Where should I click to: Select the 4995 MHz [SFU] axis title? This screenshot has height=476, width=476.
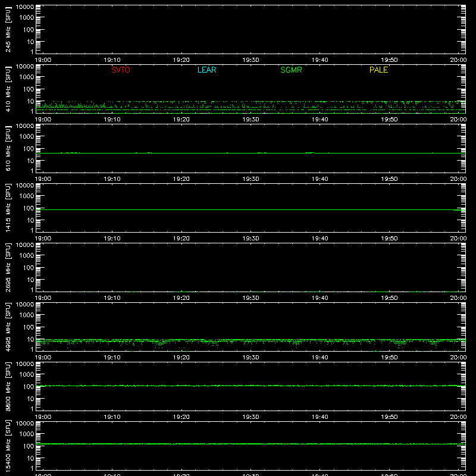pos(8,327)
